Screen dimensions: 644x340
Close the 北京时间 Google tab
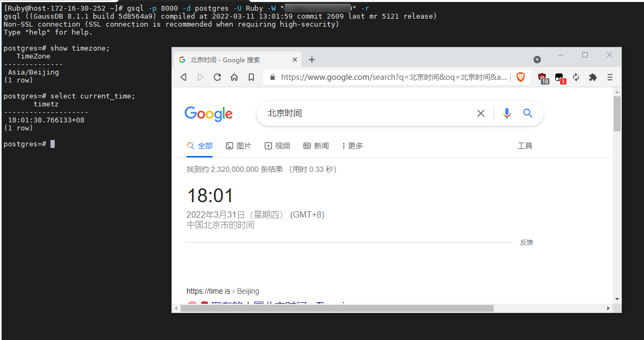point(295,60)
